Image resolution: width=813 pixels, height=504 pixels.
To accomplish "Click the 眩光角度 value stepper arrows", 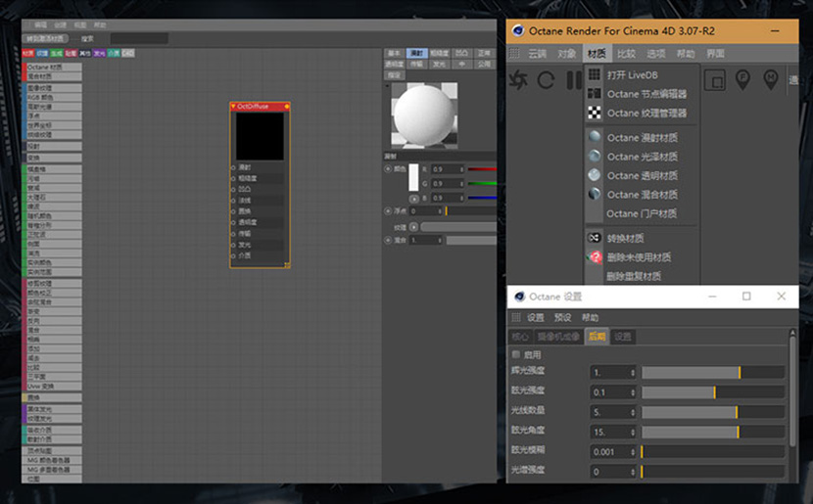I will point(633,432).
